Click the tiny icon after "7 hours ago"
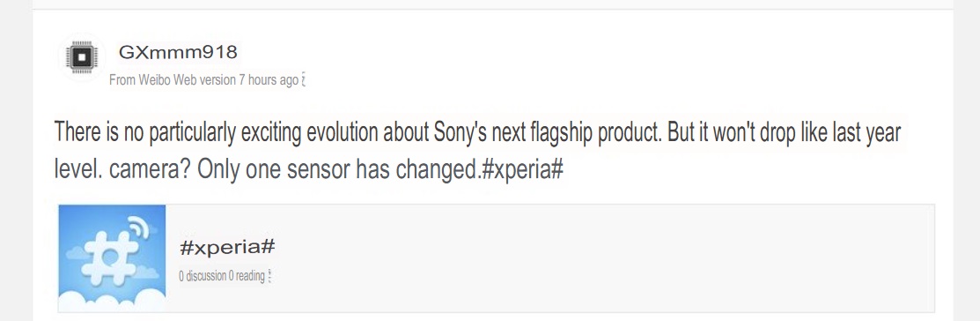This screenshot has height=321, width=980. [x=303, y=81]
